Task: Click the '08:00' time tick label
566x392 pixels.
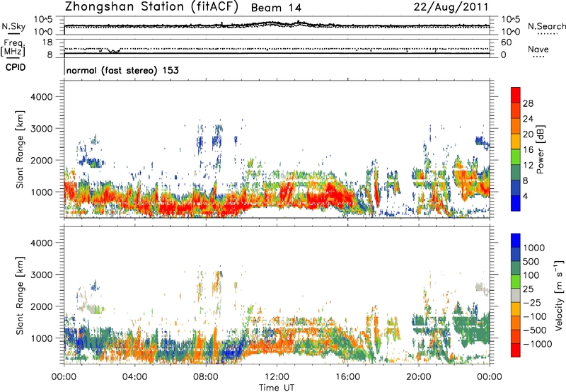Action: click(206, 377)
